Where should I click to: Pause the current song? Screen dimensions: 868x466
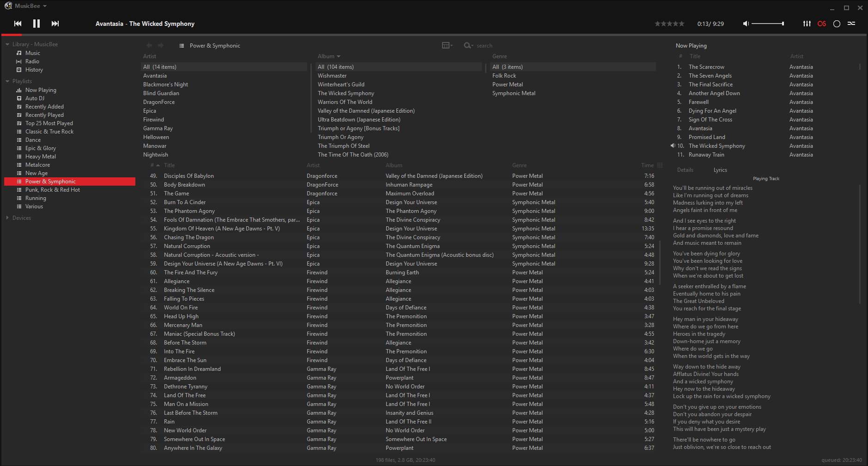point(36,24)
